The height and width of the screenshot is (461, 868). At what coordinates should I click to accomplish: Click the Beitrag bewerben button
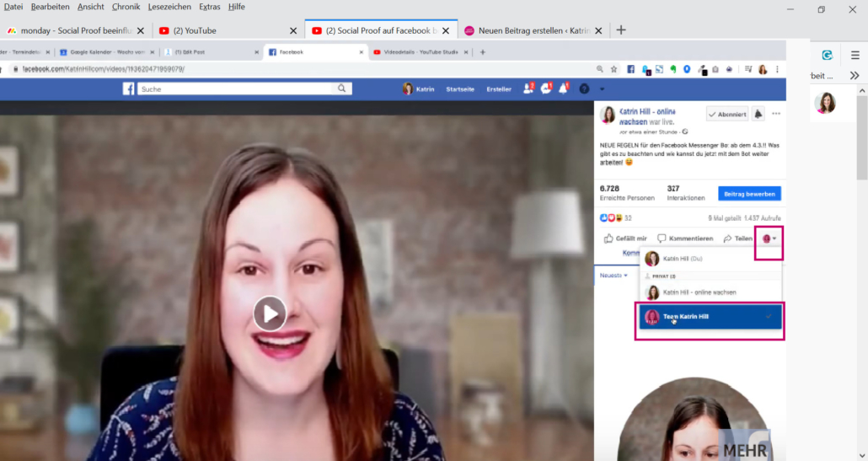(749, 194)
